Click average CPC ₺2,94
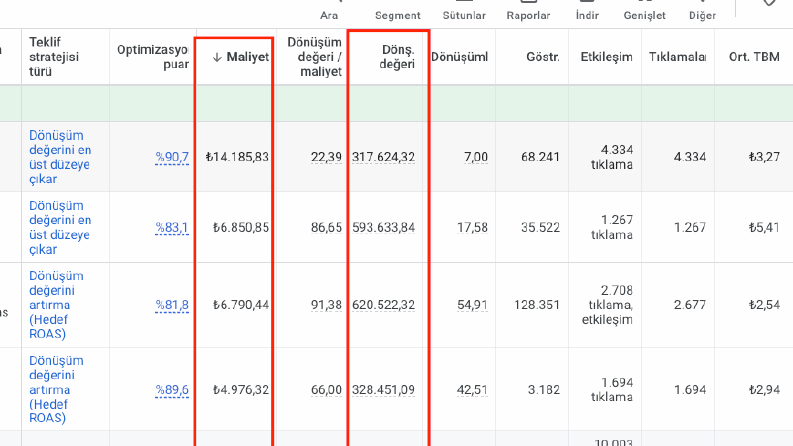The image size is (793, 446). click(x=764, y=390)
